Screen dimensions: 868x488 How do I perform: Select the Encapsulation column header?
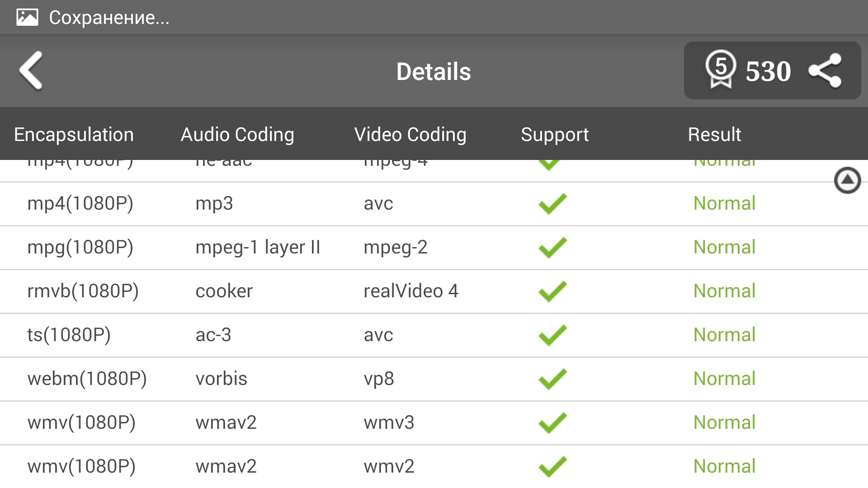point(74,135)
